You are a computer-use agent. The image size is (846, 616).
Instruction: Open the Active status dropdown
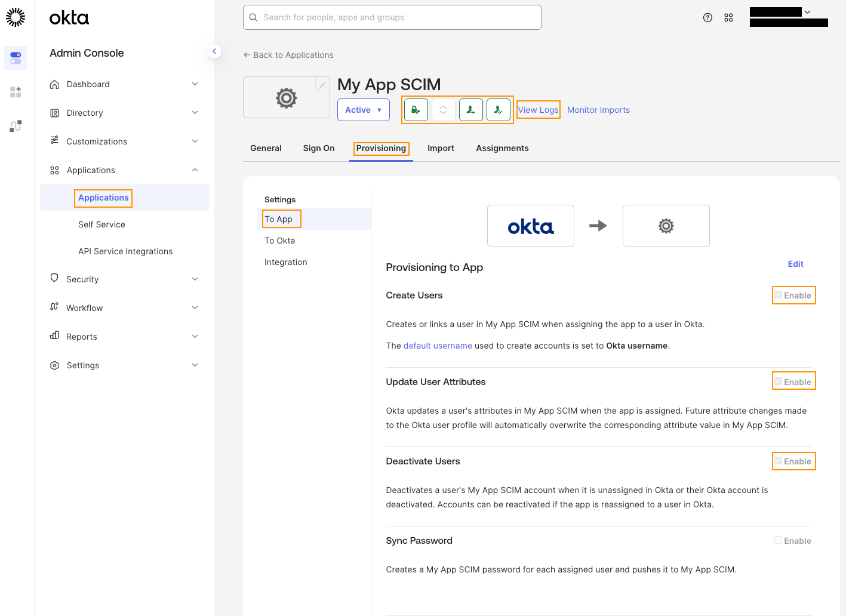364,110
